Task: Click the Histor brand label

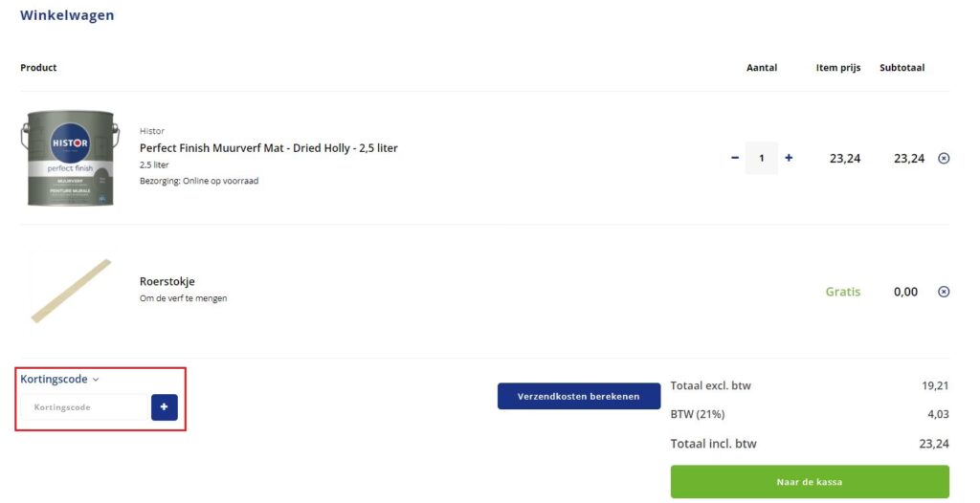Action: coord(152,131)
